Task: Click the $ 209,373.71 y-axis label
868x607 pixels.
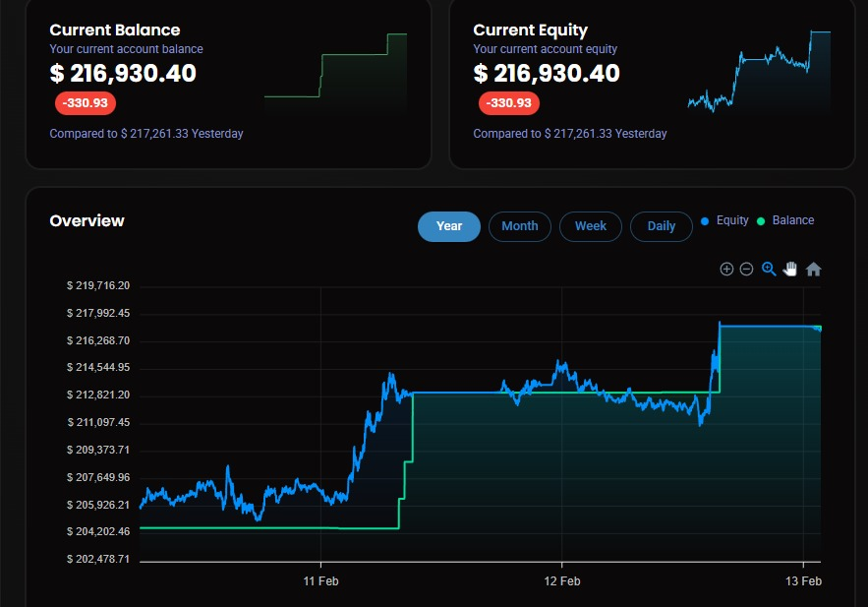Action: point(98,450)
